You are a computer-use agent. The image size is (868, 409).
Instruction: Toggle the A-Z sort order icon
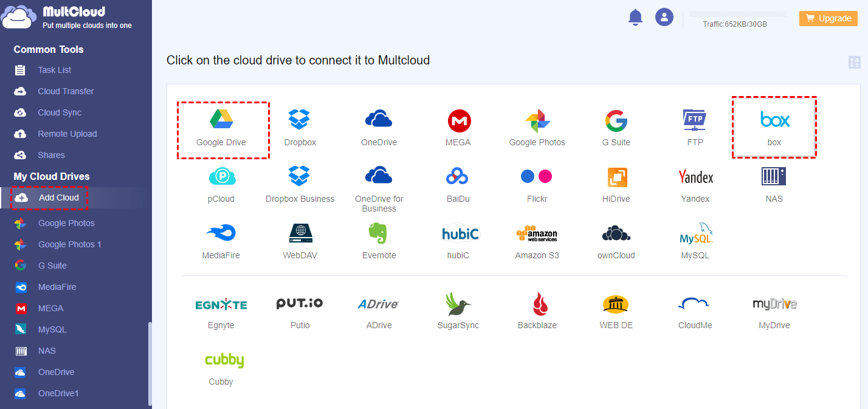click(x=854, y=62)
